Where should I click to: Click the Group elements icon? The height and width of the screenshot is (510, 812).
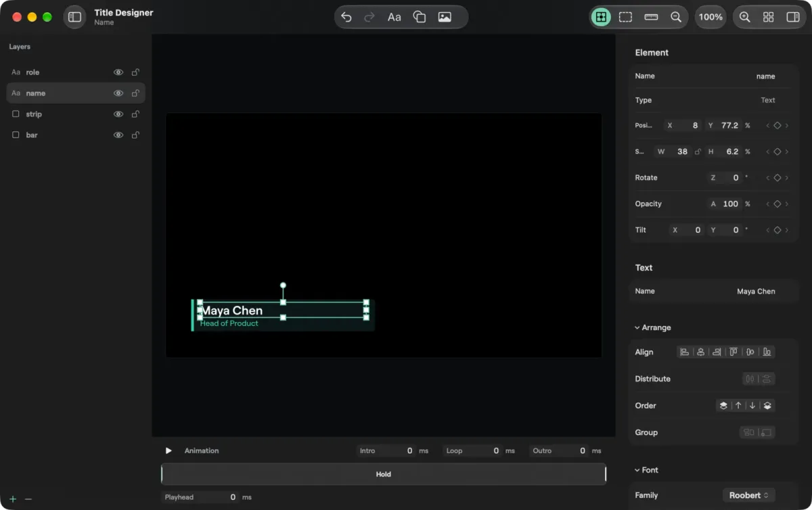point(749,432)
